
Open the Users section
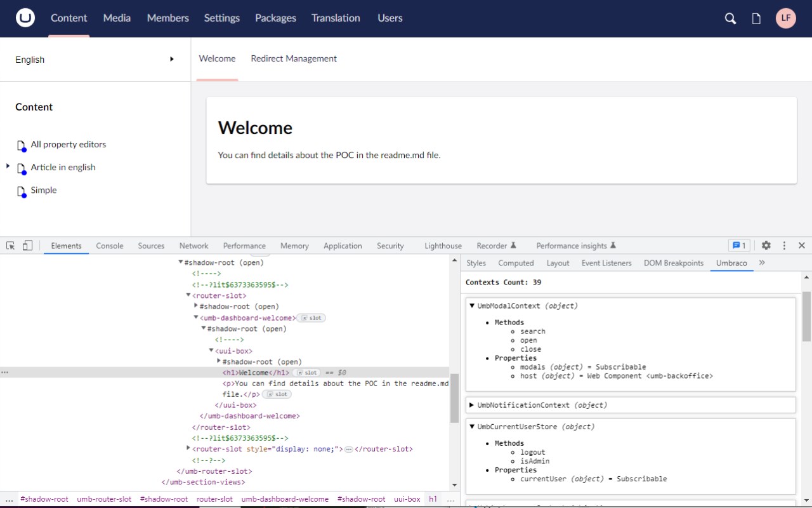(x=390, y=18)
